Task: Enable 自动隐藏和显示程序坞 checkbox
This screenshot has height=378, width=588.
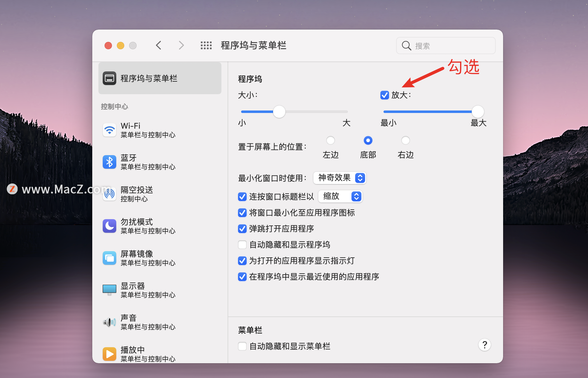Action: pyautogui.click(x=242, y=245)
